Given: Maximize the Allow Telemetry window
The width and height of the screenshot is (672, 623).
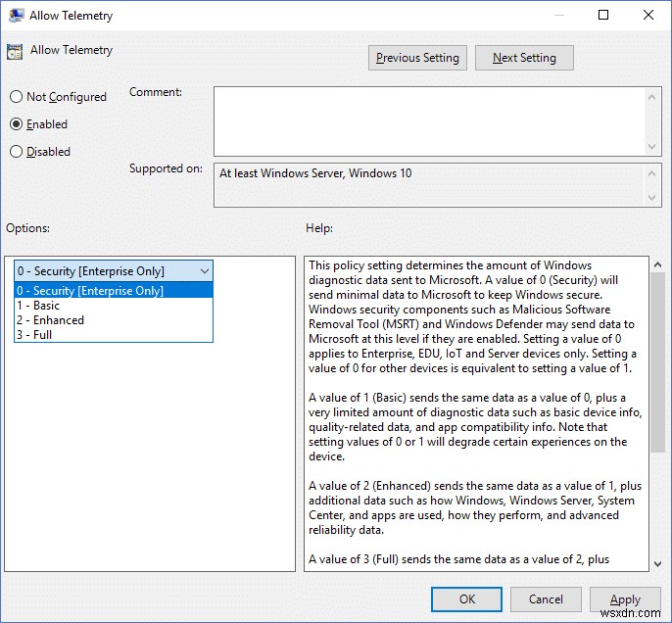Looking at the screenshot, I should click(x=603, y=15).
